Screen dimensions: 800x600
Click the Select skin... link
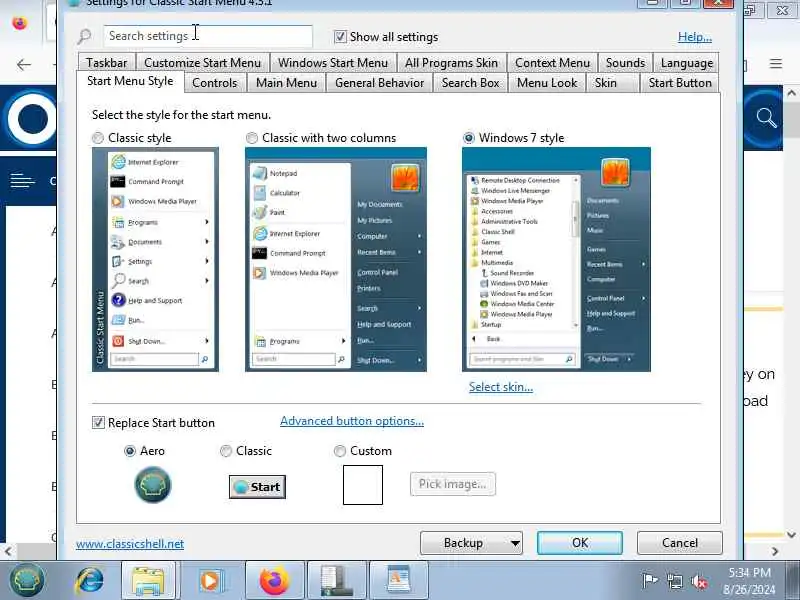(501, 387)
